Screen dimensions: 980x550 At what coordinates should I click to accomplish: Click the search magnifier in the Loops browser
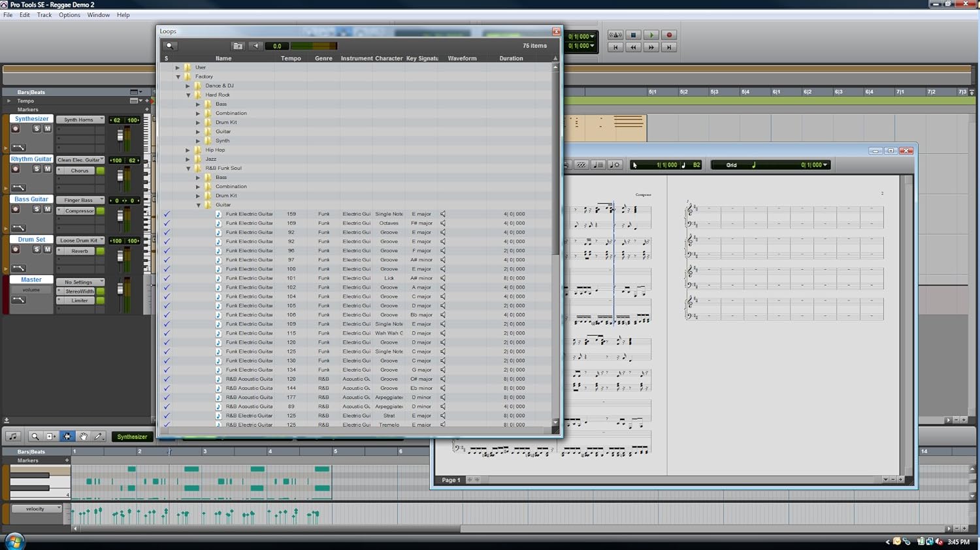[170, 46]
